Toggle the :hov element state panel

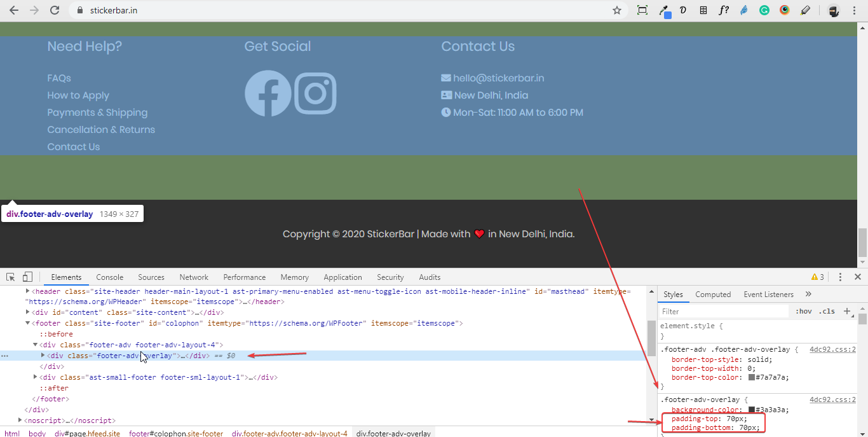pos(804,311)
